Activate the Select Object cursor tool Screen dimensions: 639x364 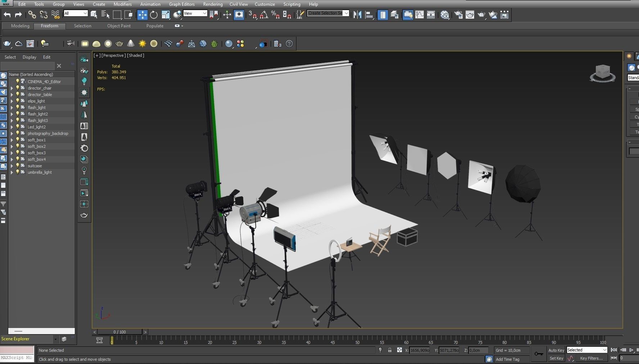[94, 15]
